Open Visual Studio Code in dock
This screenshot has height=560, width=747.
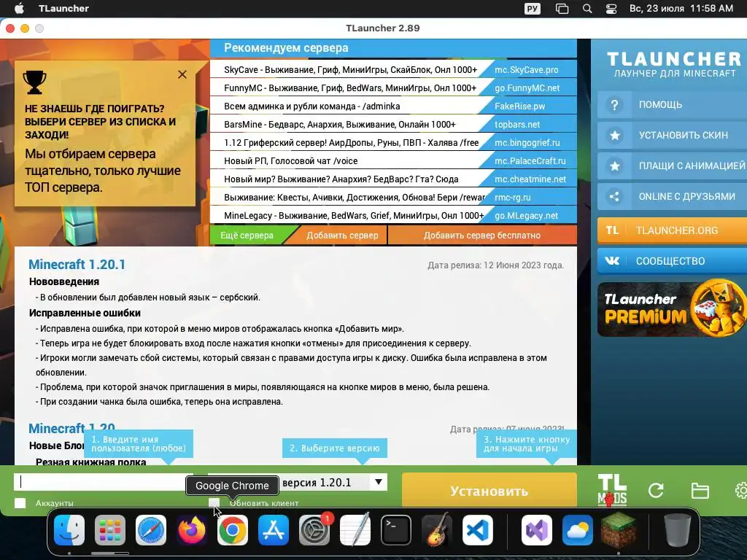click(x=478, y=530)
